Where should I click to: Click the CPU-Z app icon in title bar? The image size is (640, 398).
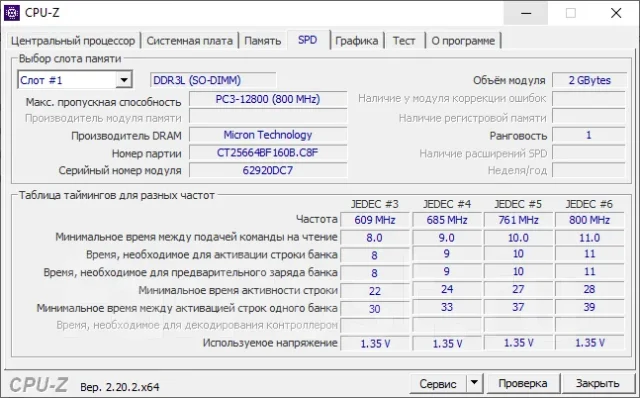tap(11, 13)
